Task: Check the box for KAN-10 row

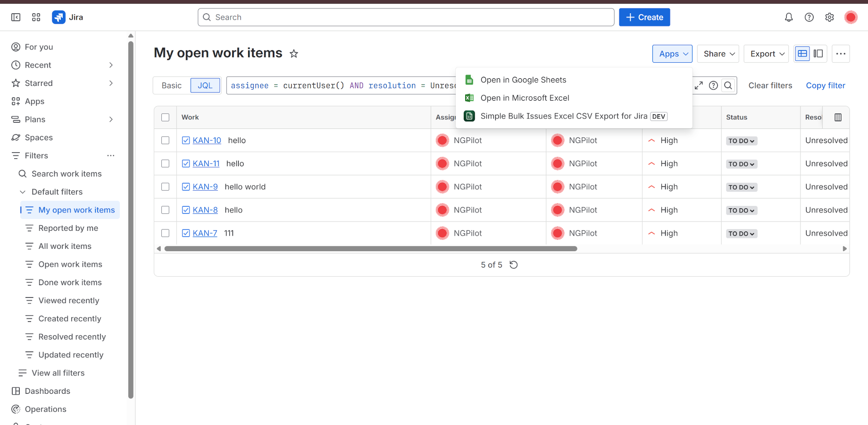Action: 165,140
